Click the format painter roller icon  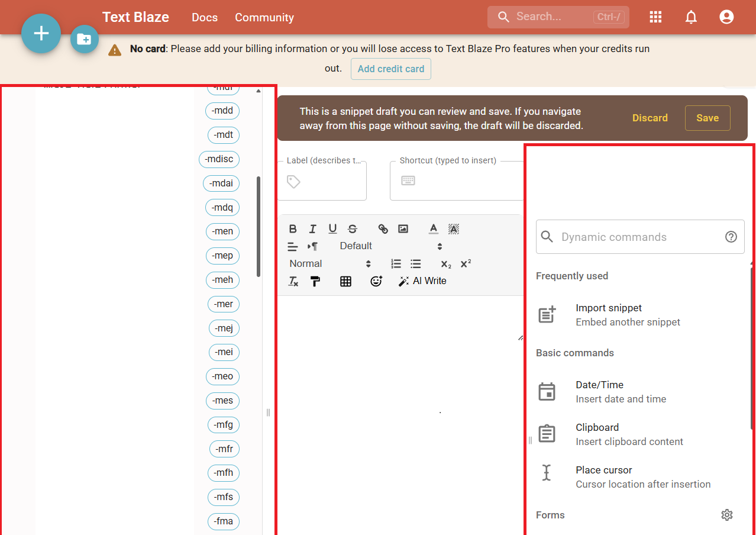tap(315, 281)
